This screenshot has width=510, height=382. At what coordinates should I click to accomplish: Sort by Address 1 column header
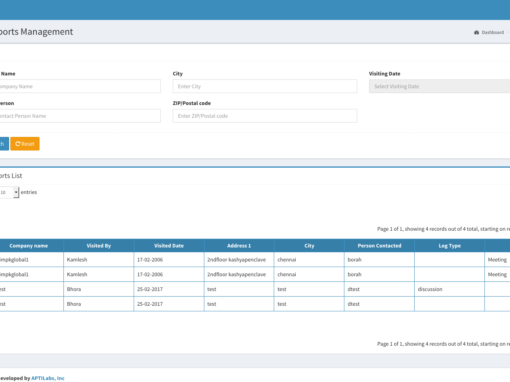coord(239,246)
